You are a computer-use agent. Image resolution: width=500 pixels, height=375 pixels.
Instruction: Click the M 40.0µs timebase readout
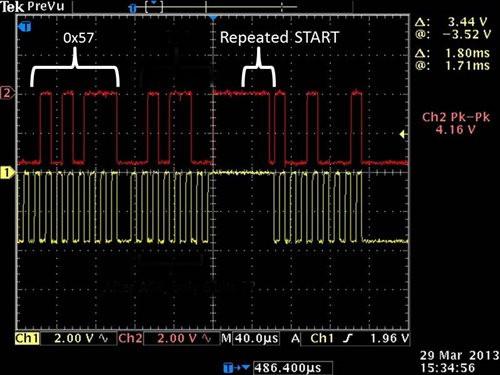(x=250, y=338)
